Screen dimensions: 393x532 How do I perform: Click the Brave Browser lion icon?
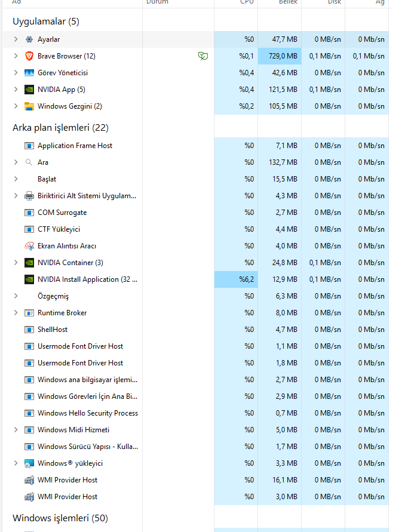click(29, 56)
